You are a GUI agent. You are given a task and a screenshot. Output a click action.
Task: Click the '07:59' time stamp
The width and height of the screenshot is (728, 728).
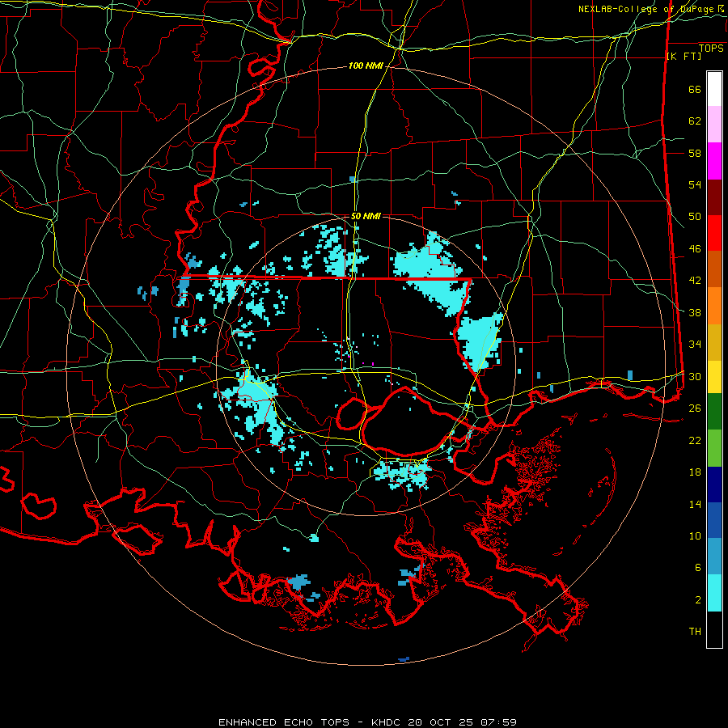[x=497, y=722]
